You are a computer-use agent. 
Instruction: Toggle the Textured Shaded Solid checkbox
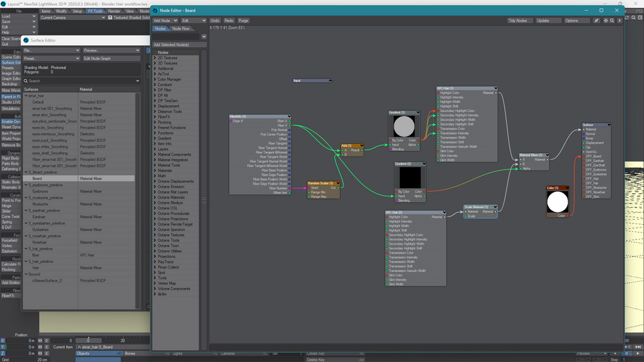110,17
